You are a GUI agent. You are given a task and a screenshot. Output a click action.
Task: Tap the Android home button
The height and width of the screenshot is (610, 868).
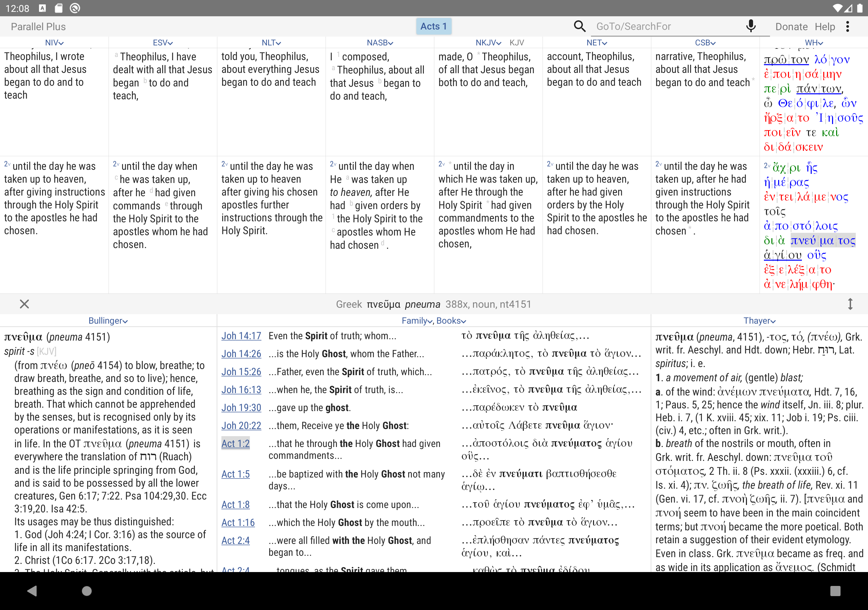click(x=86, y=591)
